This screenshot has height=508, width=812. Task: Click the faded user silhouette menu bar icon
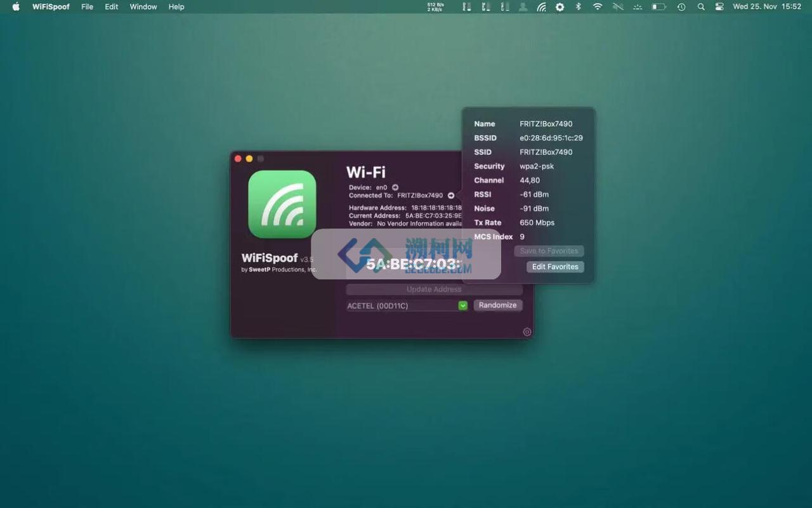click(x=523, y=7)
